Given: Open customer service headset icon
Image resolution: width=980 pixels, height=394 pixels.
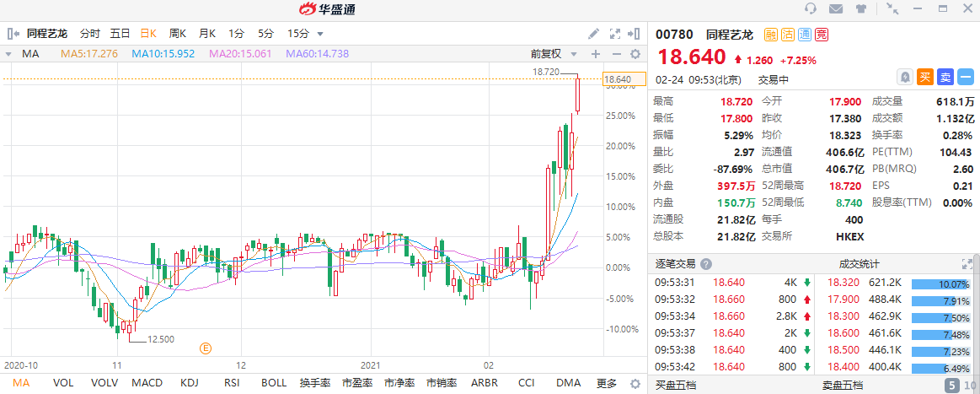Looking at the screenshot, I should [811, 9].
